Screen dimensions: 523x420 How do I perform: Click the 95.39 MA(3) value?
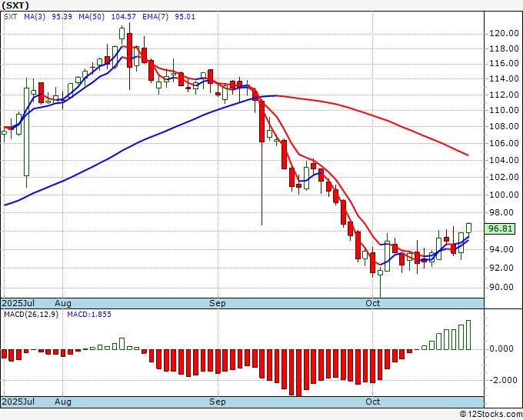[62, 17]
